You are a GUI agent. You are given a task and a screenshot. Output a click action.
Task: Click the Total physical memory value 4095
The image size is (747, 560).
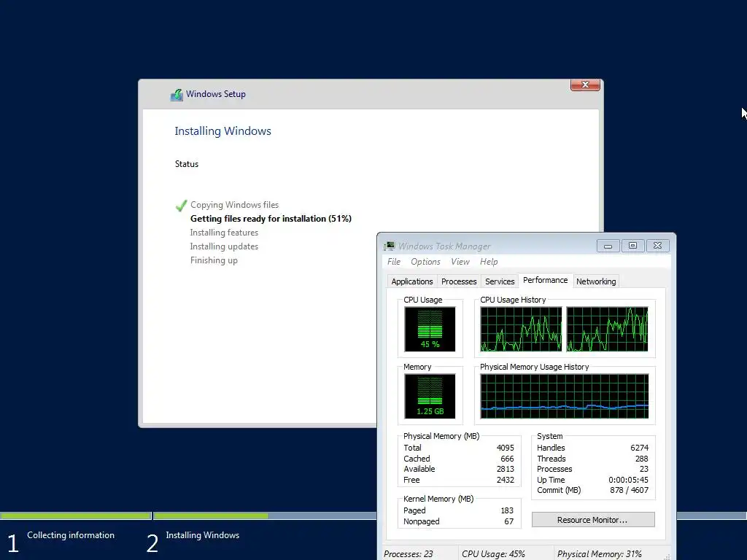coord(505,448)
